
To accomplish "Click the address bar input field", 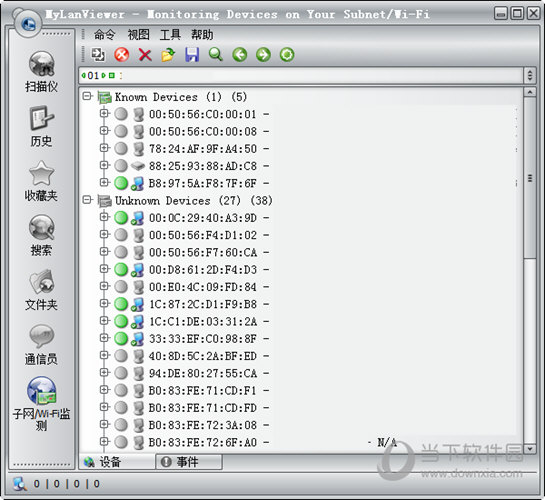I will [x=301, y=75].
